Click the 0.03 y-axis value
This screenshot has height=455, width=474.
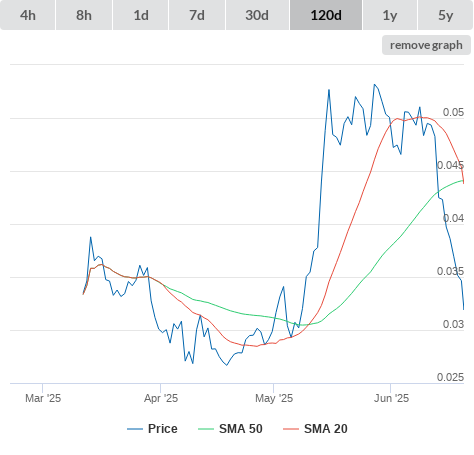click(x=453, y=324)
